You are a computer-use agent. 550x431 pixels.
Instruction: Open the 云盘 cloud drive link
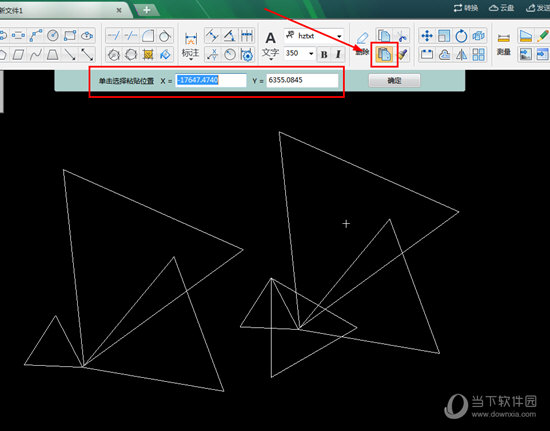tap(502, 8)
